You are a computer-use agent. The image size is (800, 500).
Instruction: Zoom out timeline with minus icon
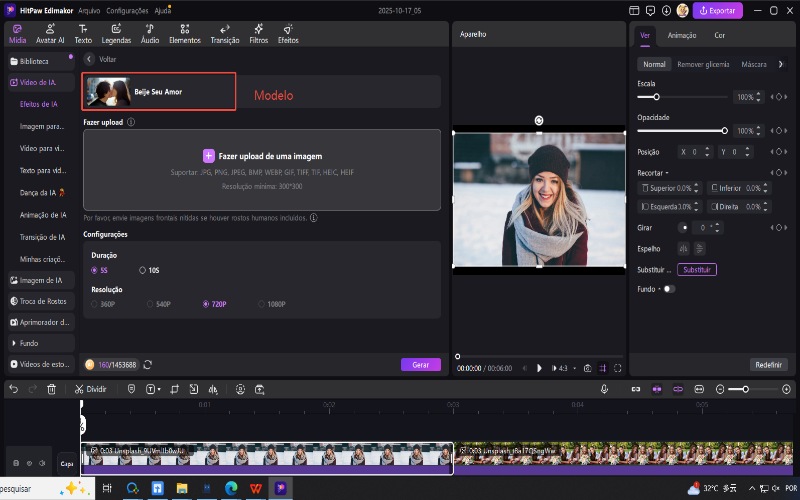point(720,389)
